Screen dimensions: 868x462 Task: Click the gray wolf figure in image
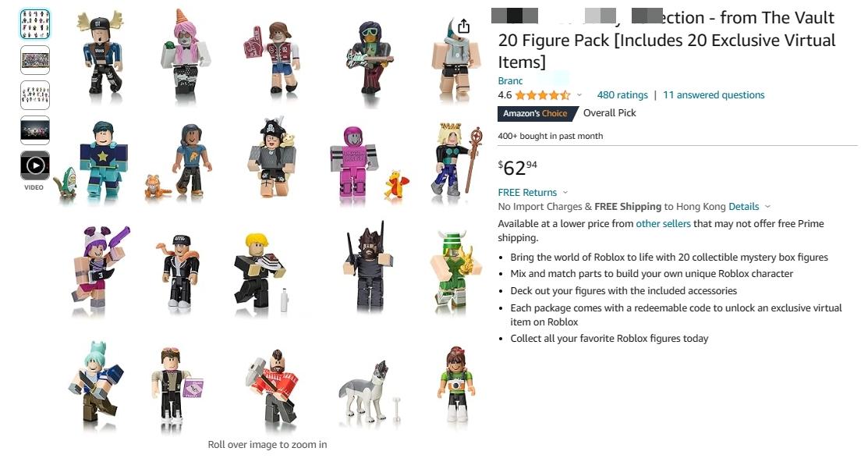[x=365, y=390]
